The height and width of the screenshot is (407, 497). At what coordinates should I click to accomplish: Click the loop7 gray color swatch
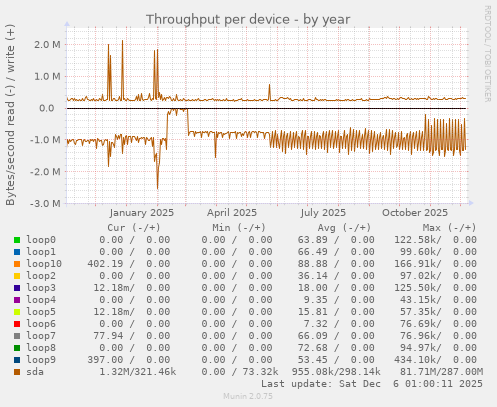click(17, 336)
